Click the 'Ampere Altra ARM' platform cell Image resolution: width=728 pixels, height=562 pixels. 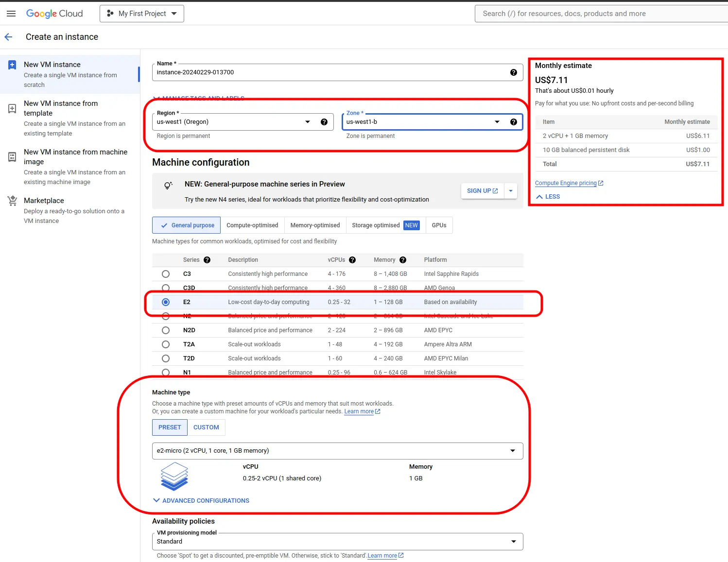pyautogui.click(x=448, y=344)
